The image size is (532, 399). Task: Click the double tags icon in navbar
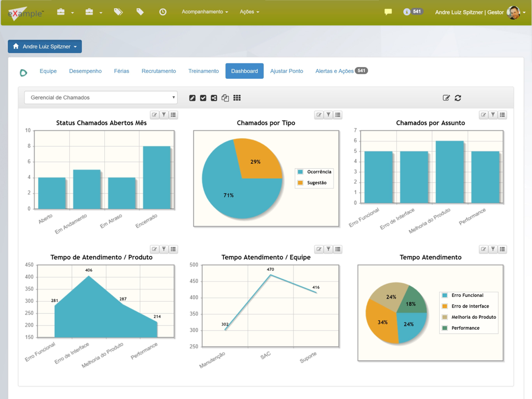[118, 12]
